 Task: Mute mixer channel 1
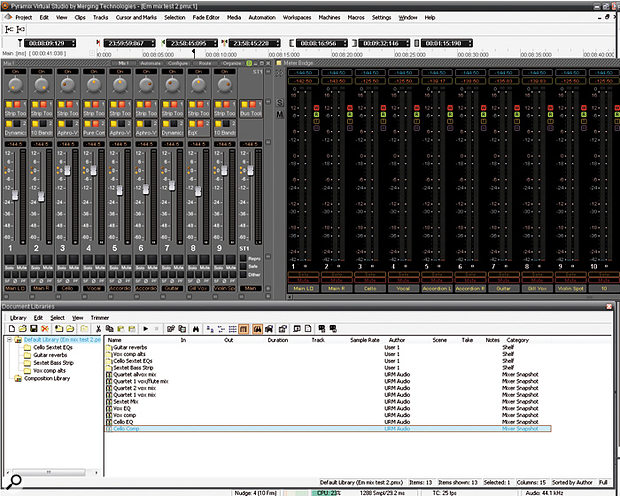pyautogui.click(x=21, y=260)
